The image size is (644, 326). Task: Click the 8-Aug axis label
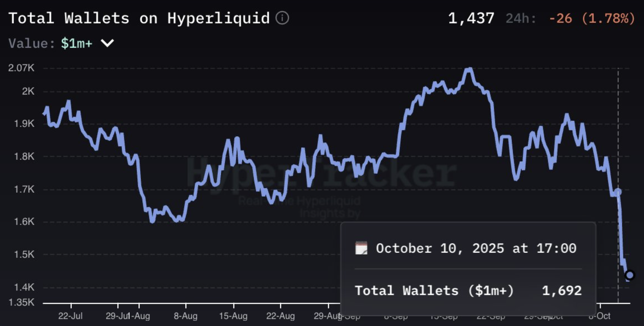pyautogui.click(x=185, y=316)
